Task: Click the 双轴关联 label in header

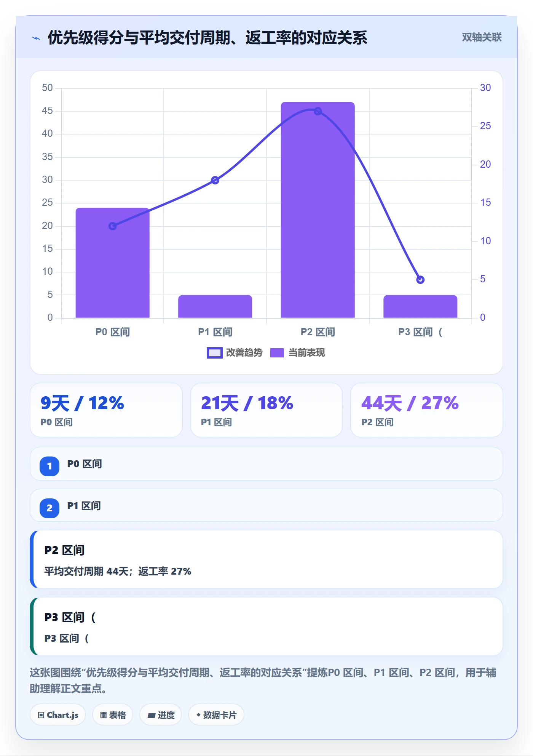Action: pos(482,37)
